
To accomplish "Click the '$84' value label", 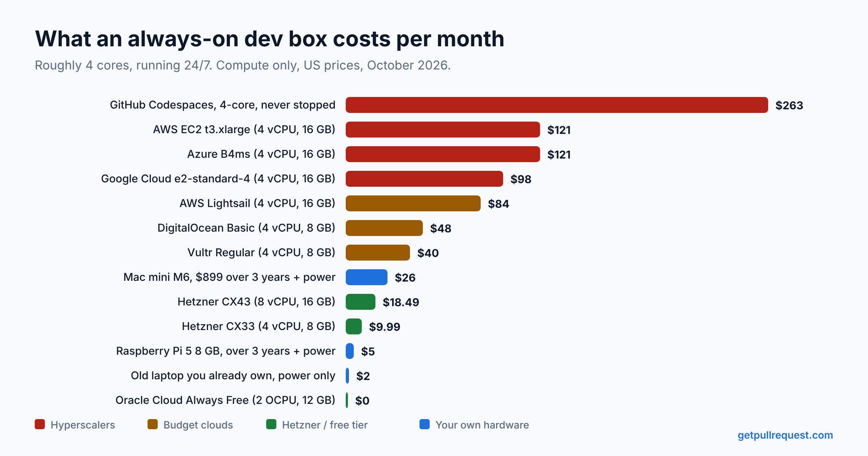I will pyautogui.click(x=498, y=204).
